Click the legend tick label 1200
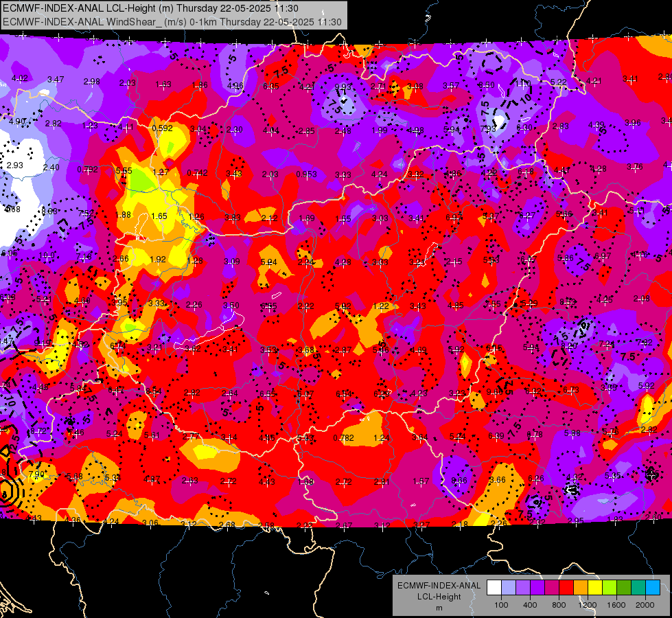Screen dimensions: 672x618 pyautogui.click(x=588, y=605)
